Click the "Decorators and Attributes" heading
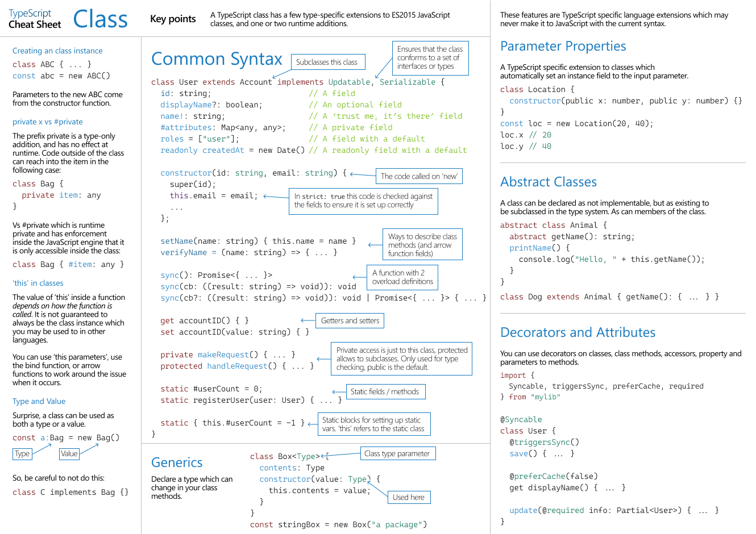 577,332
